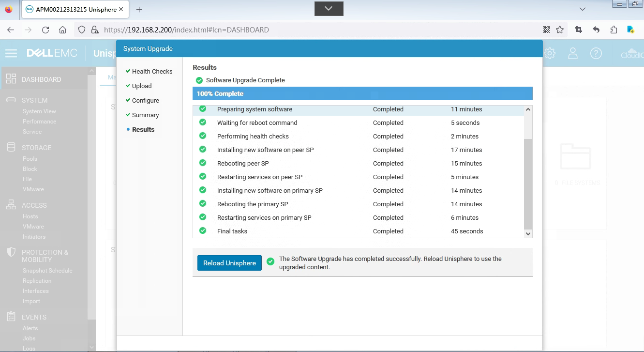Click the shield tracking protection icon
The height and width of the screenshot is (352, 644).
tap(82, 30)
